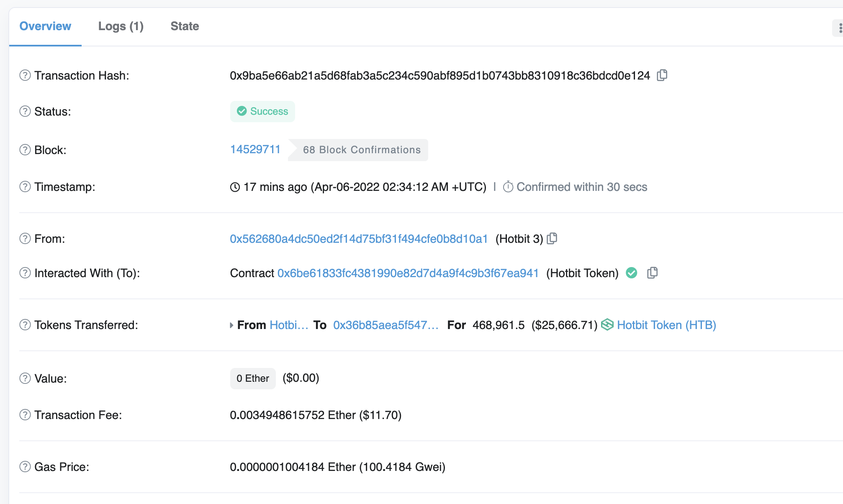Copy the From address (Hotbit 3)

pyautogui.click(x=552, y=239)
